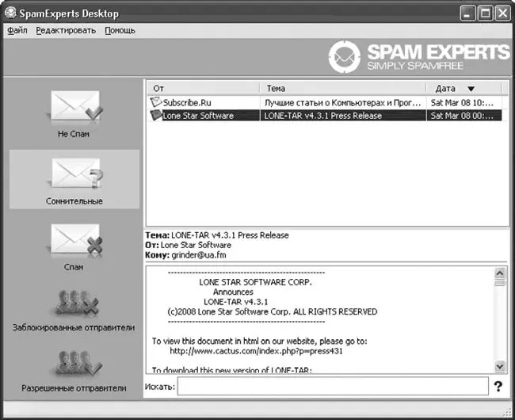
Task: Click the ALL RIGHTS RESERVED copyright line
Action: [x=273, y=311]
